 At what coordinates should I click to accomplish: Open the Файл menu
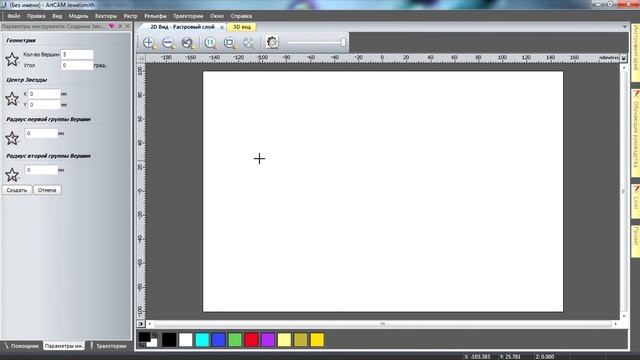point(13,16)
